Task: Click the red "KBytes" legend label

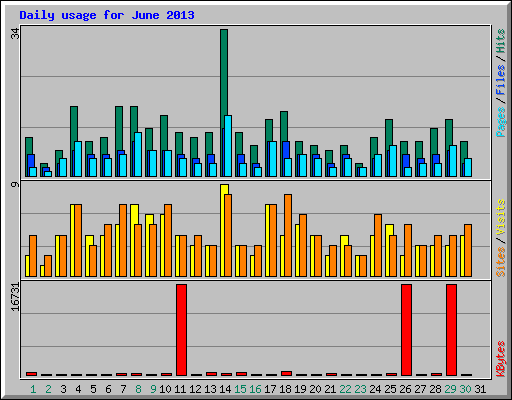Action: click(501, 359)
